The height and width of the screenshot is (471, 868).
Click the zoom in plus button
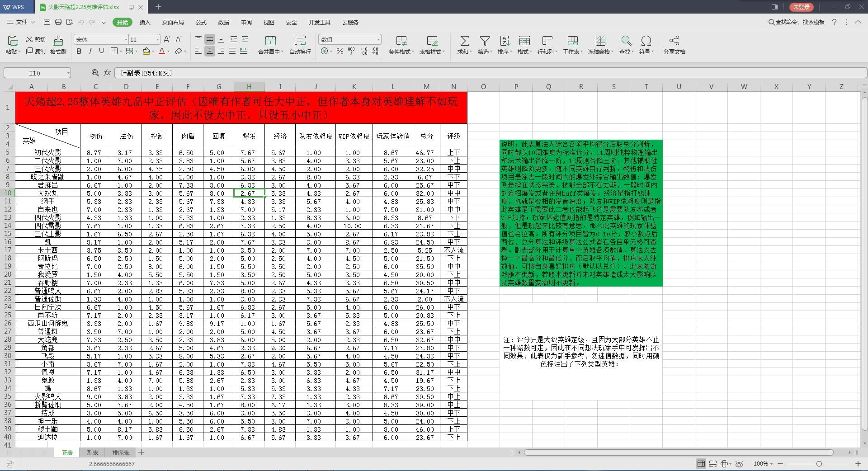(858, 464)
